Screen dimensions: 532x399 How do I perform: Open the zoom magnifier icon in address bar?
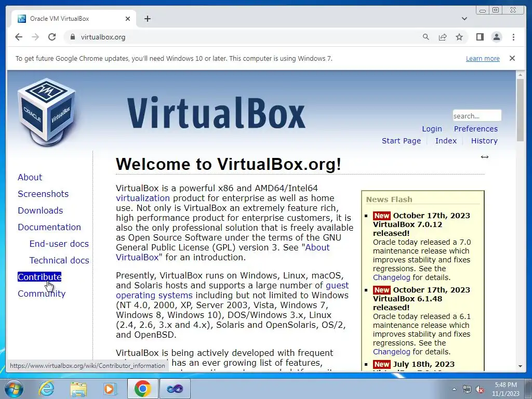click(x=426, y=37)
